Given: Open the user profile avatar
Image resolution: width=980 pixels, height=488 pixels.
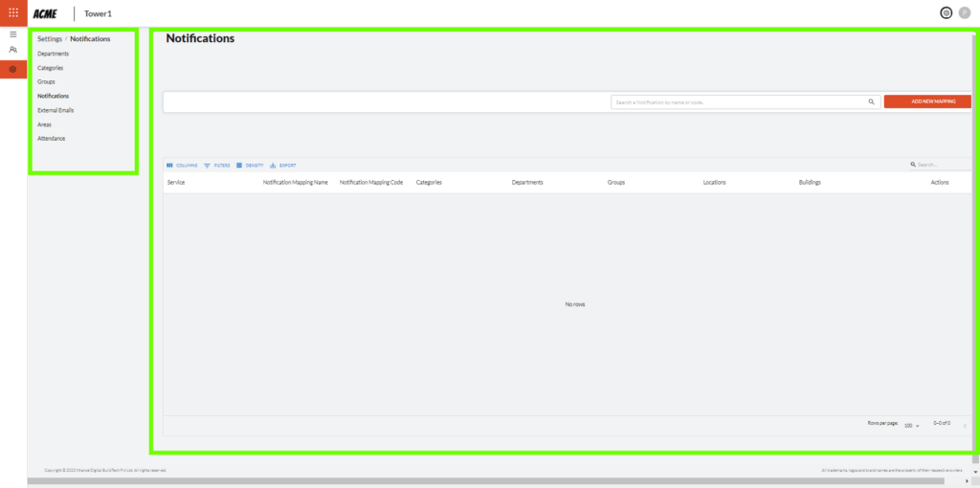Looking at the screenshot, I should [964, 13].
